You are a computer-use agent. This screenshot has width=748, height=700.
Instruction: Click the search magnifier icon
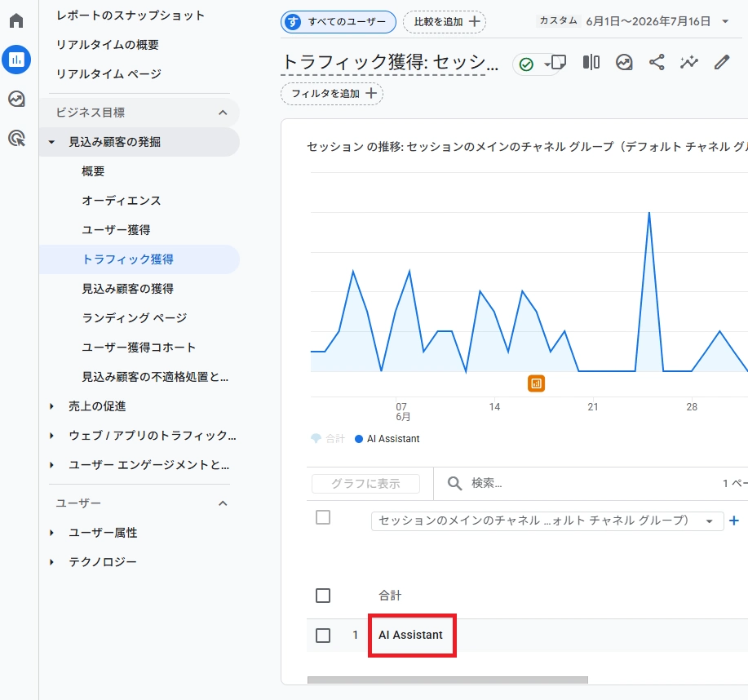454,483
